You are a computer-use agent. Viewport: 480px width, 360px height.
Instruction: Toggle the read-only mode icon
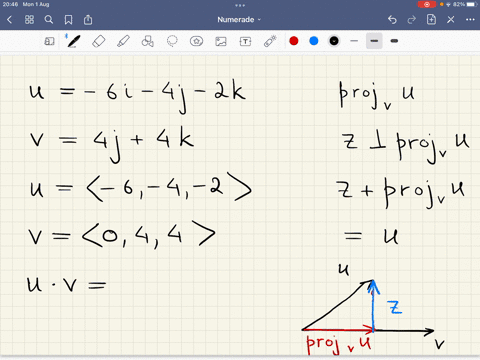49,41
